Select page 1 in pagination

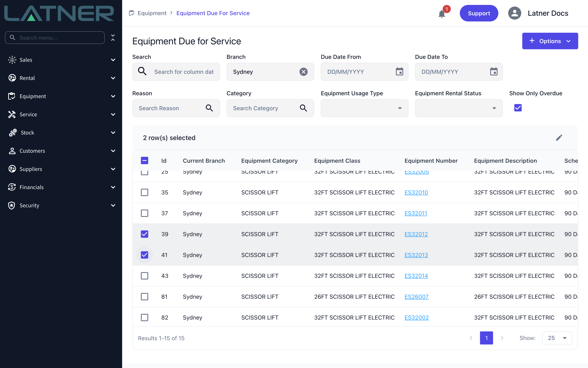tap(487, 338)
